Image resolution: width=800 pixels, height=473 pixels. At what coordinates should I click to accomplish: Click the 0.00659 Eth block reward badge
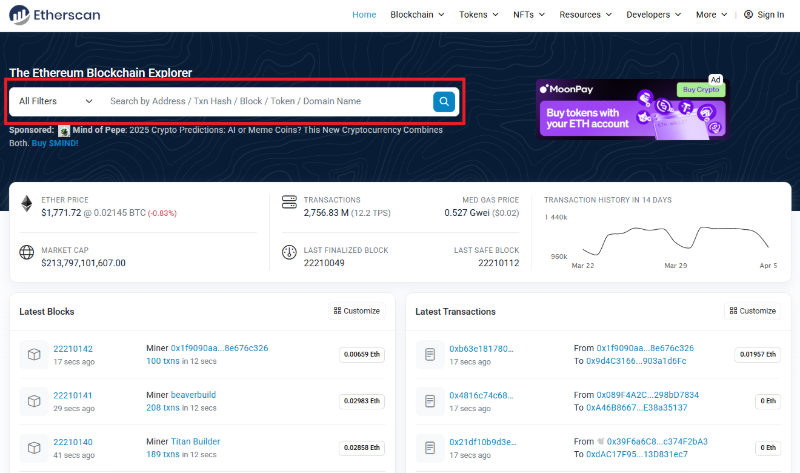point(362,355)
